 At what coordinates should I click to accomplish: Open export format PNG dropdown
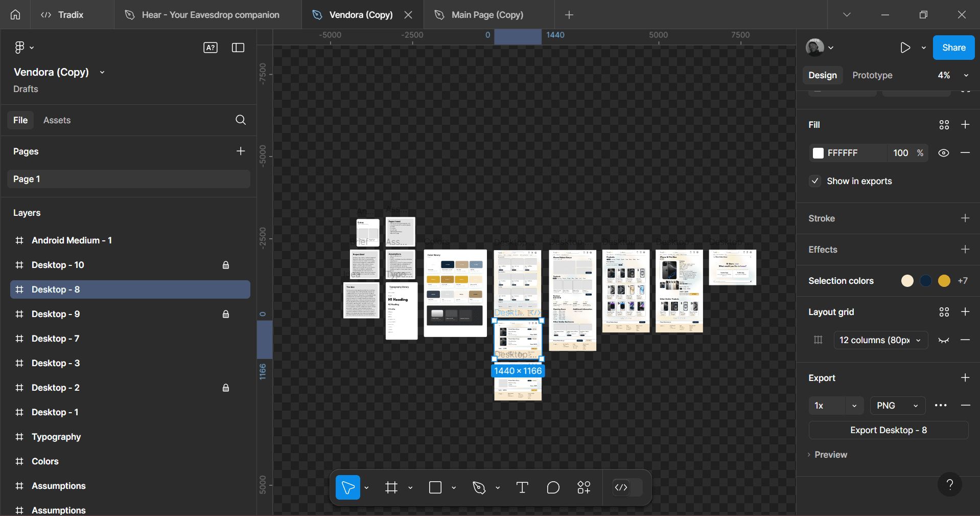tap(898, 406)
